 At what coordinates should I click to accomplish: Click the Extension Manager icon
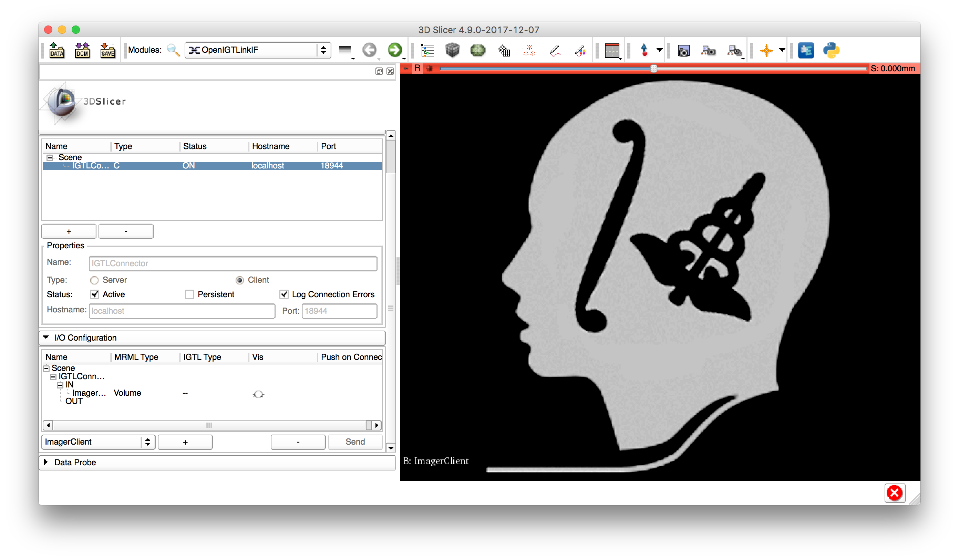click(806, 50)
